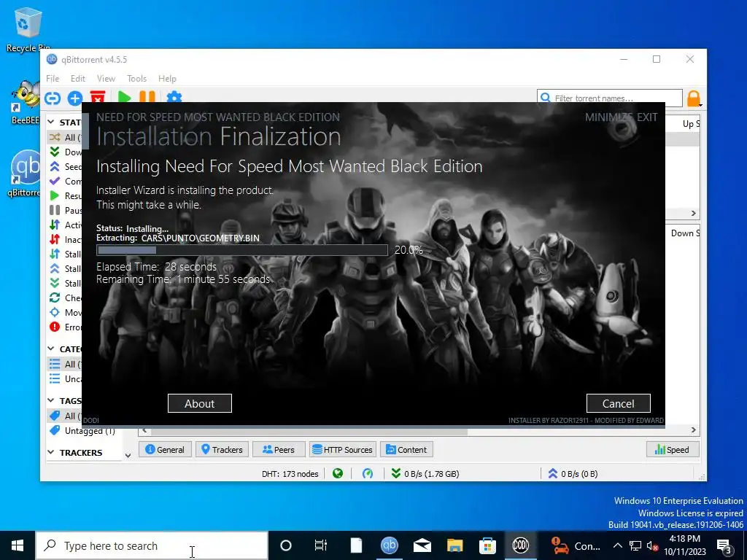Click the About button in installer
Screen dimensions: 747x560
[x=200, y=403]
